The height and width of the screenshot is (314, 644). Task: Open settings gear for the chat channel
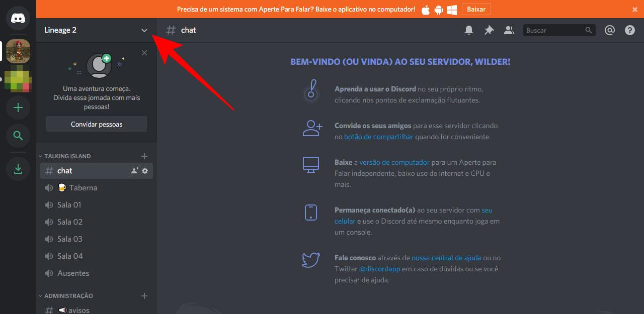[145, 171]
